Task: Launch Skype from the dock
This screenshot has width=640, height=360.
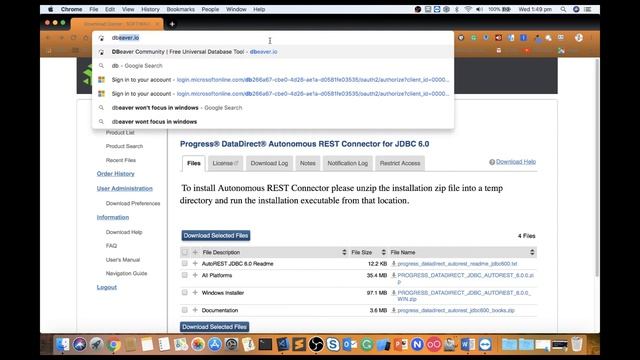Action: click(x=333, y=344)
